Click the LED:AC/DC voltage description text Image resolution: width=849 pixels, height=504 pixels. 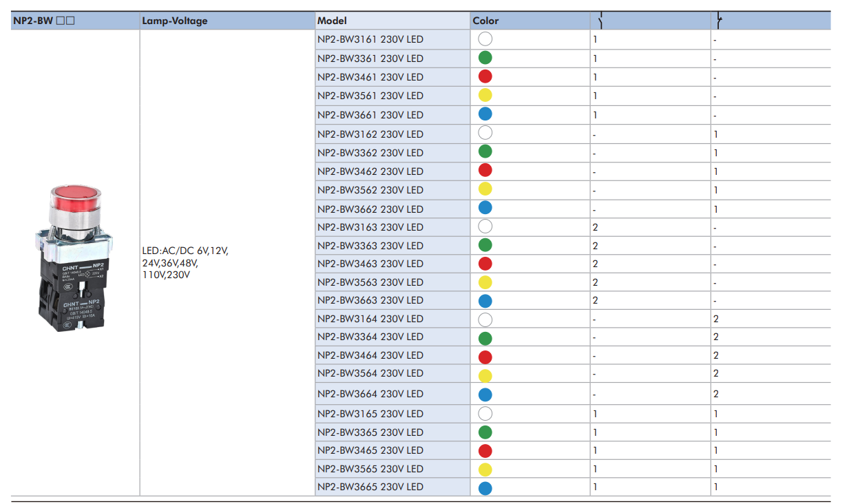[185, 263]
